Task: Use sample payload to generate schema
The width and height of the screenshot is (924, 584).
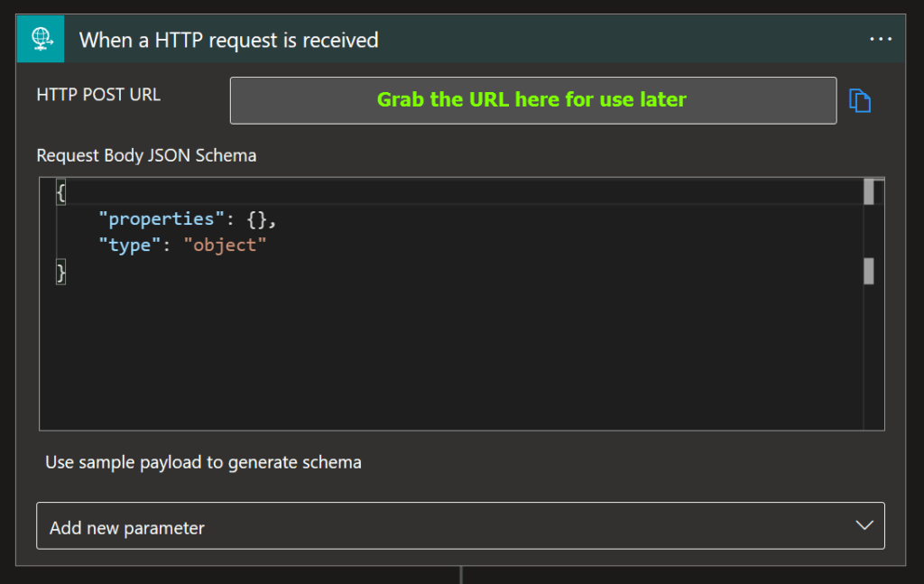Action: tap(203, 462)
